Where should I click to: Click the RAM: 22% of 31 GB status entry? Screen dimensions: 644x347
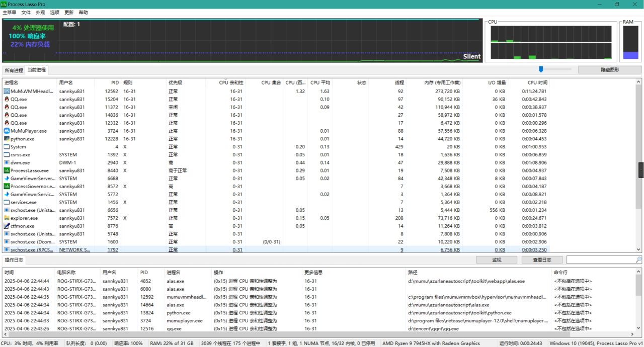(x=172, y=343)
